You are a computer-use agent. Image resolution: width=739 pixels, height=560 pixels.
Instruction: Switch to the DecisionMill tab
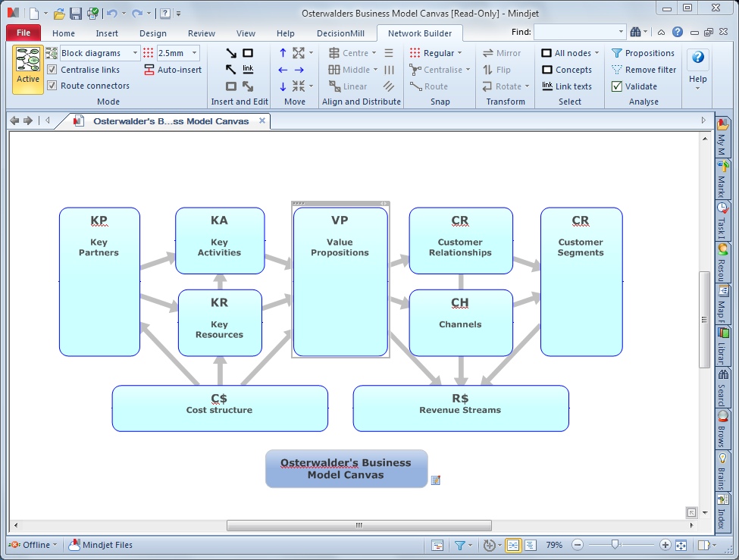[341, 33]
